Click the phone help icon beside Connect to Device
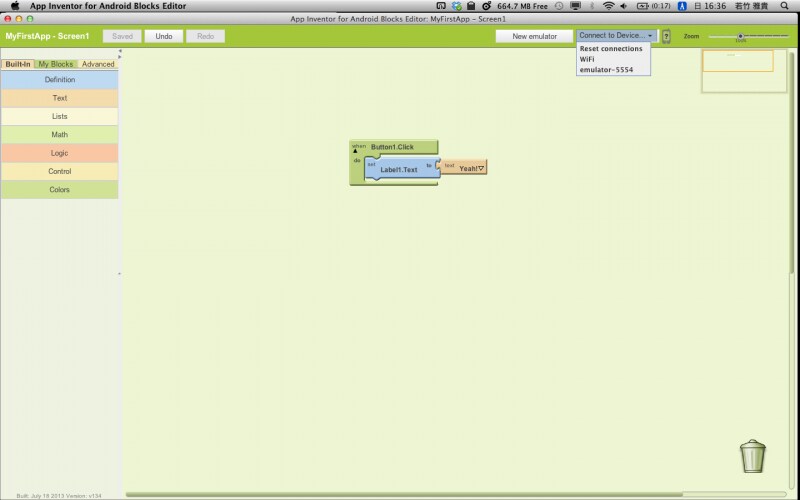The width and height of the screenshot is (800, 500). [x=666, y=36]
